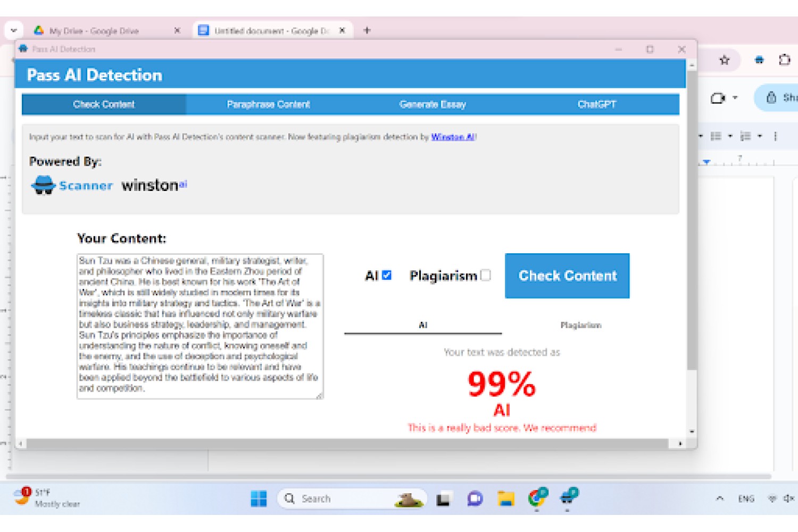798x532 pixels.
Task: Click the scroll right arrow at the popup bottom
Action: [680, 443]
